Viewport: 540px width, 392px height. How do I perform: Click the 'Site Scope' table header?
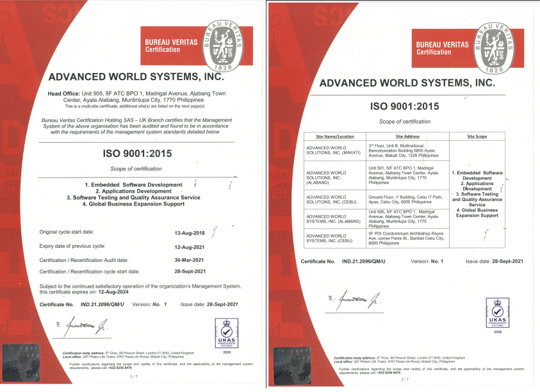(477, 136)
